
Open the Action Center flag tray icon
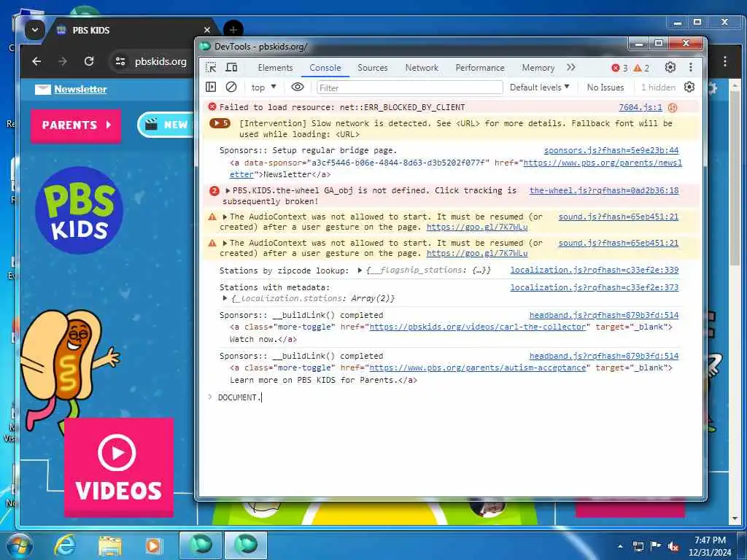pos(656,546)
